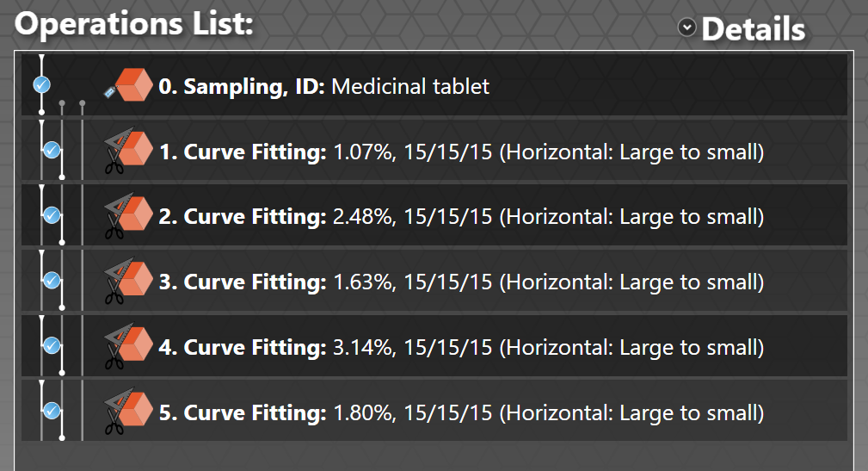Toggle the checkmark for the 3.14% Curve Fitting

click(x=52, y=346)
